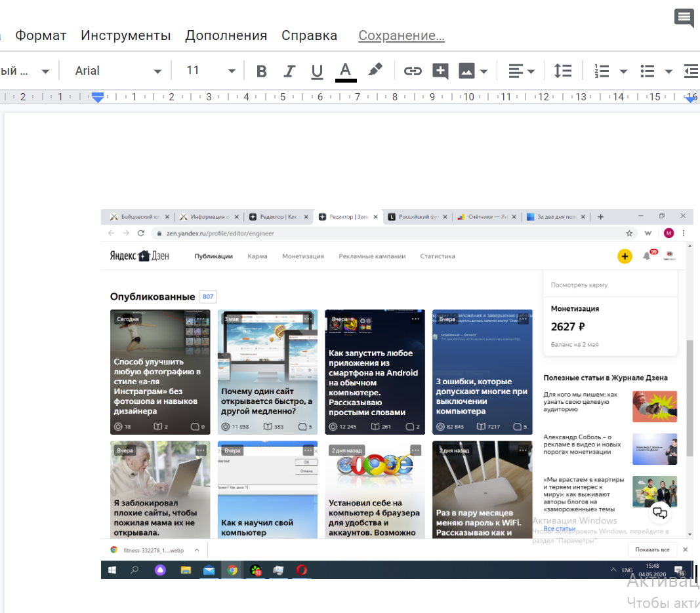Viewport: 700px width, 613px height.
Task: Apply bulleted list formatting
Action: [647, 71]
